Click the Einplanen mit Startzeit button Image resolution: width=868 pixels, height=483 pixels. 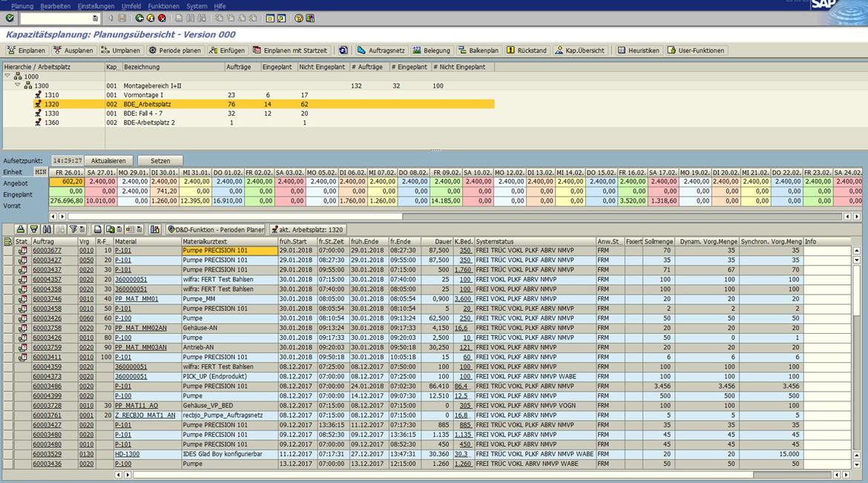pyautogui.click(x=291, y=50)
